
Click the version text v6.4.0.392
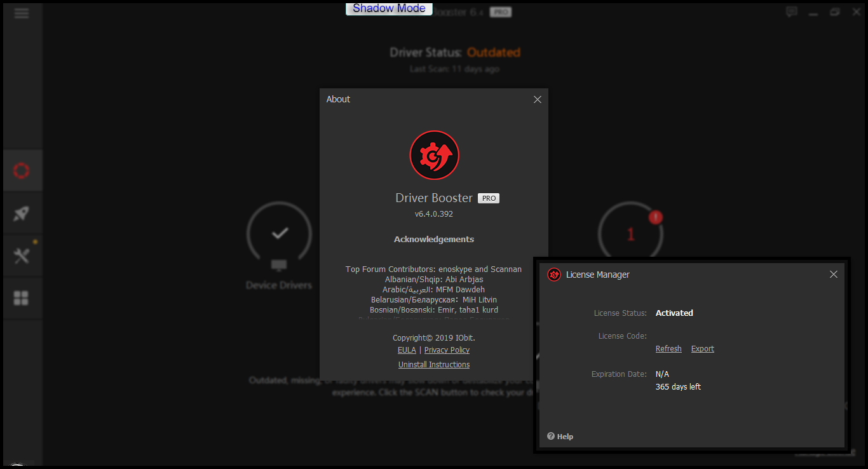[x=434, y=214]
